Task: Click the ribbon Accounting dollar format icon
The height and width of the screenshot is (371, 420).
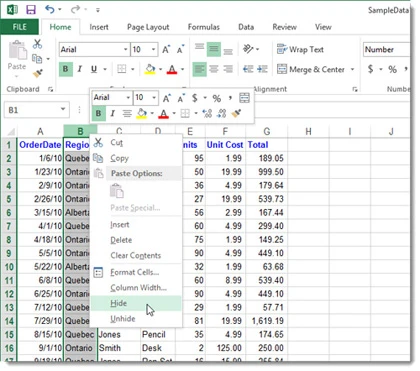Action: [370, 69]
